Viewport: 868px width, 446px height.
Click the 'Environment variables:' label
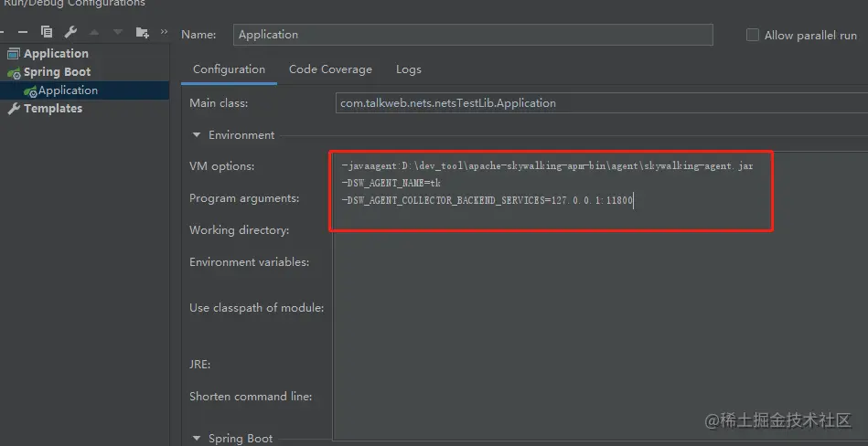[249, 261]
